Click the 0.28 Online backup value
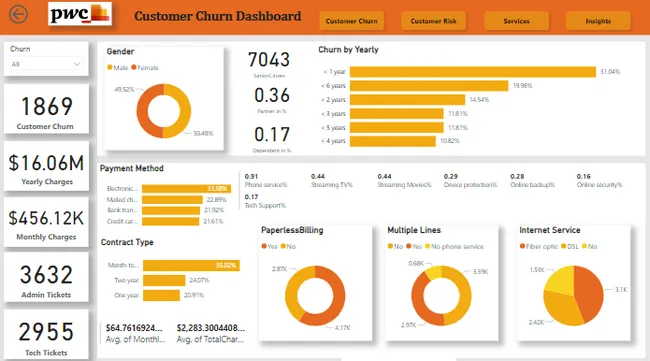The image size is (650, 361). click(517, 177)
